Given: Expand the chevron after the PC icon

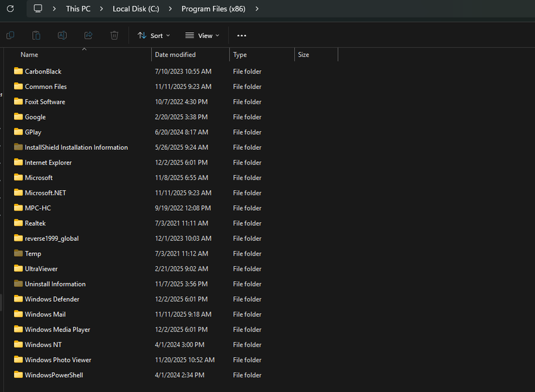Looking at the screenshot, I should pyautogui.click(x=54, y=9).
